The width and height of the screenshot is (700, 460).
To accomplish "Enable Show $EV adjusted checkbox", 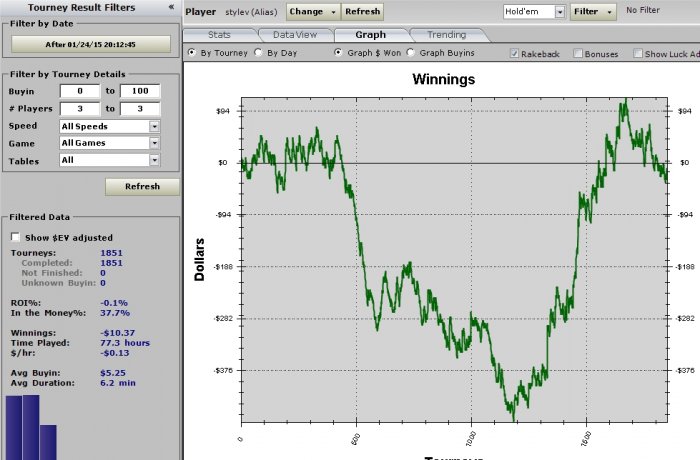I will point(16,237).
